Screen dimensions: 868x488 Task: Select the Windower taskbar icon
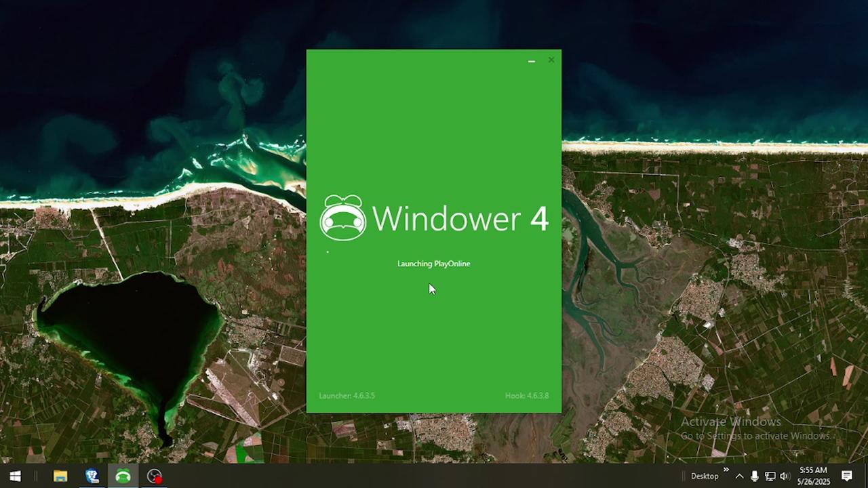pyautogui.click(x=123, y=476)
